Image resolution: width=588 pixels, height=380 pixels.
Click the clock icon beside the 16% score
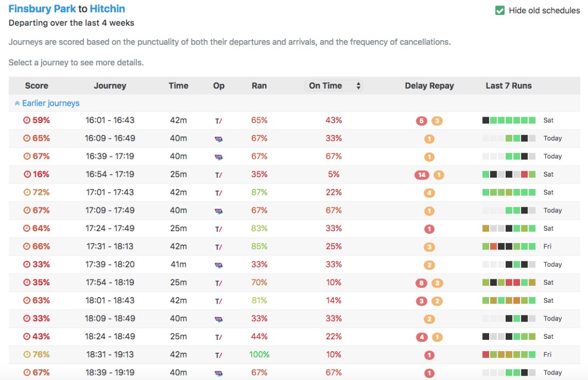(27, 174)
